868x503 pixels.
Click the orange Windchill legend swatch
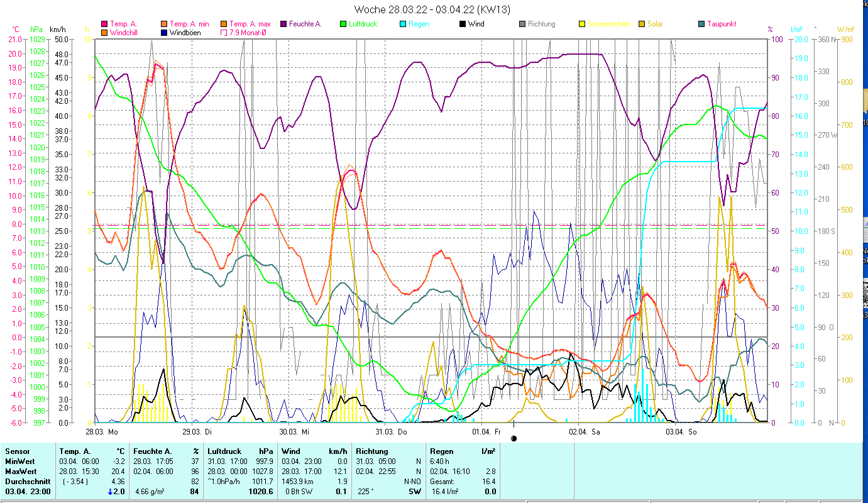pyautogui.click(x=104, y=32)
